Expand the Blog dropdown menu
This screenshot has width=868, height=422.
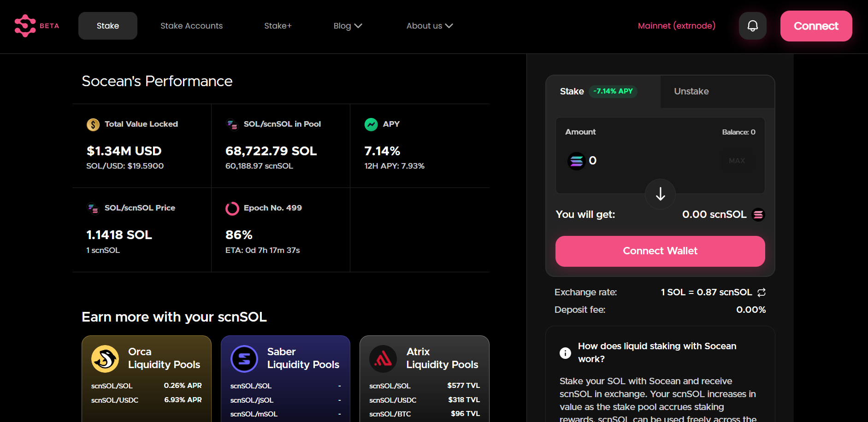point(348,26)
